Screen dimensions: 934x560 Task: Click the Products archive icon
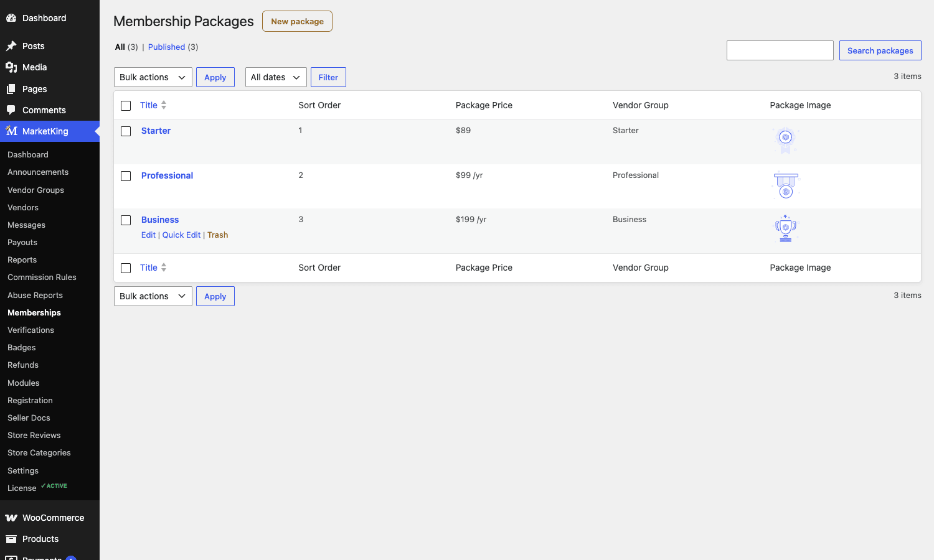[x=11, y=539]
